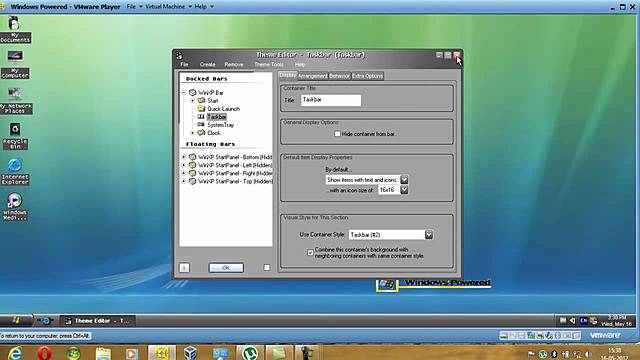Open host Opera browser taskbar icon

point(44,353)
